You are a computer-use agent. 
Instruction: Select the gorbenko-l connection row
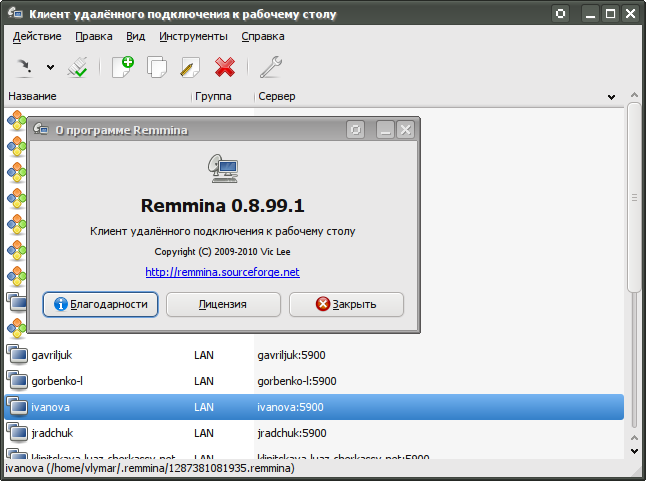coord(314,381)
